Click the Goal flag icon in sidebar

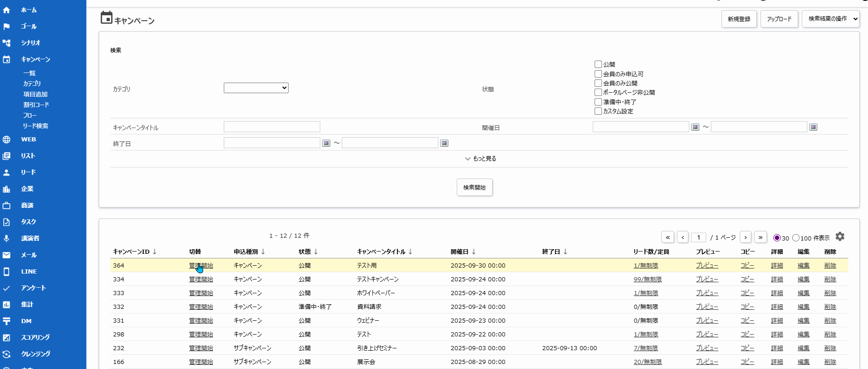coord(6,26)
